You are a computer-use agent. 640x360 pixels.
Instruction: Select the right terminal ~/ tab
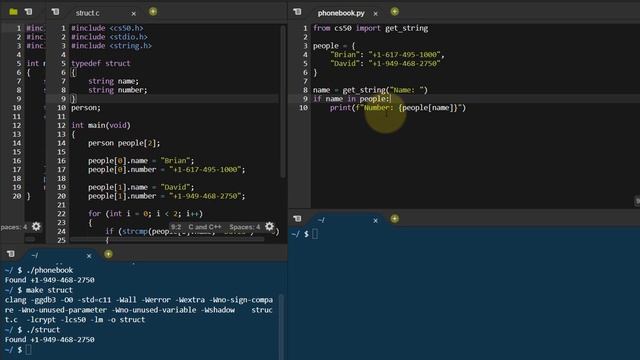[322, 220]
